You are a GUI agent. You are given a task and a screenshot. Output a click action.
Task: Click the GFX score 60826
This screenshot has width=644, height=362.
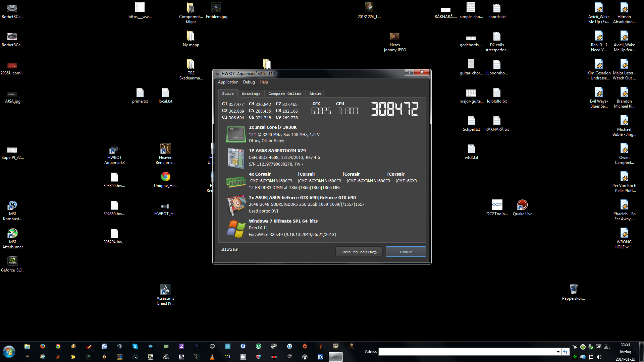tap(321, 111)
